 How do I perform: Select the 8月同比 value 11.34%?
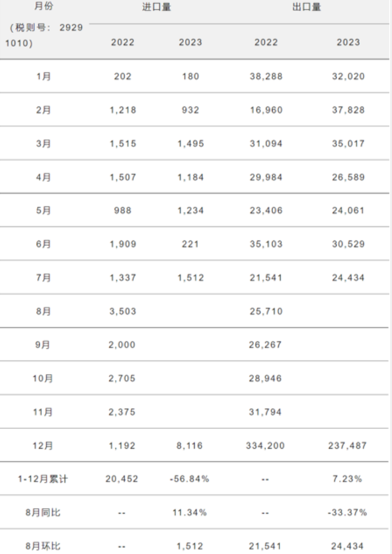190,513
